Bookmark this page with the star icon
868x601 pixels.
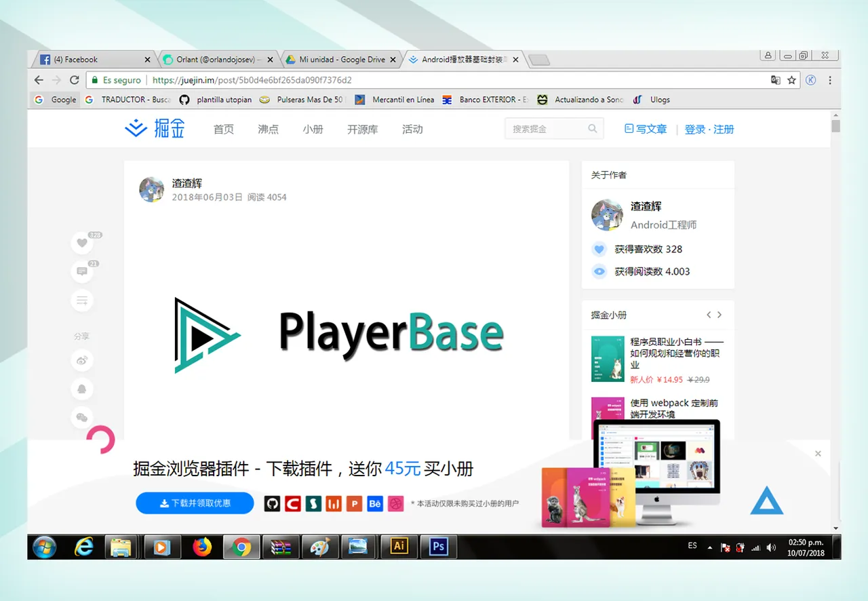(x=791, y=80)
